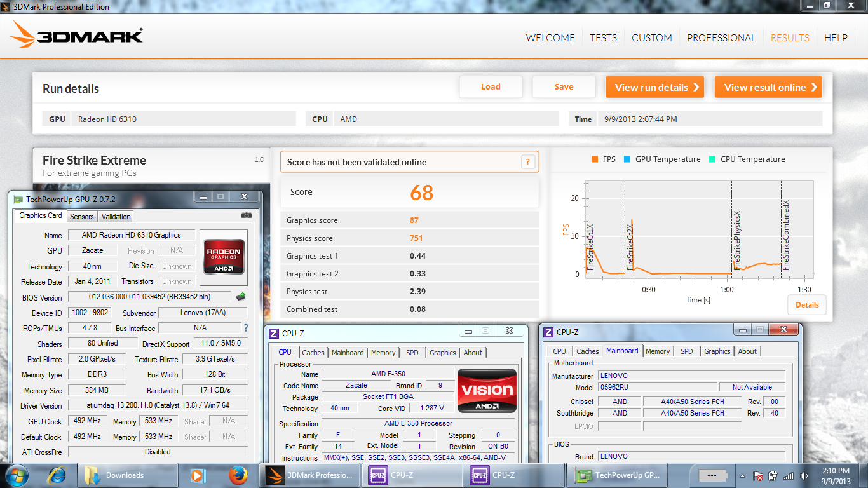868x488 pixels.
Task: Toggle the GPU Temperature legend series
Action: (663, 159)
